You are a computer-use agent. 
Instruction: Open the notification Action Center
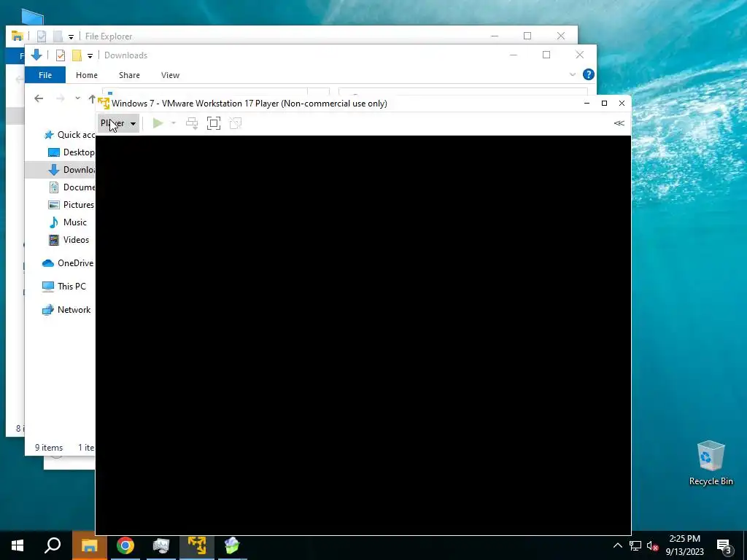click(x=724, y=546)
